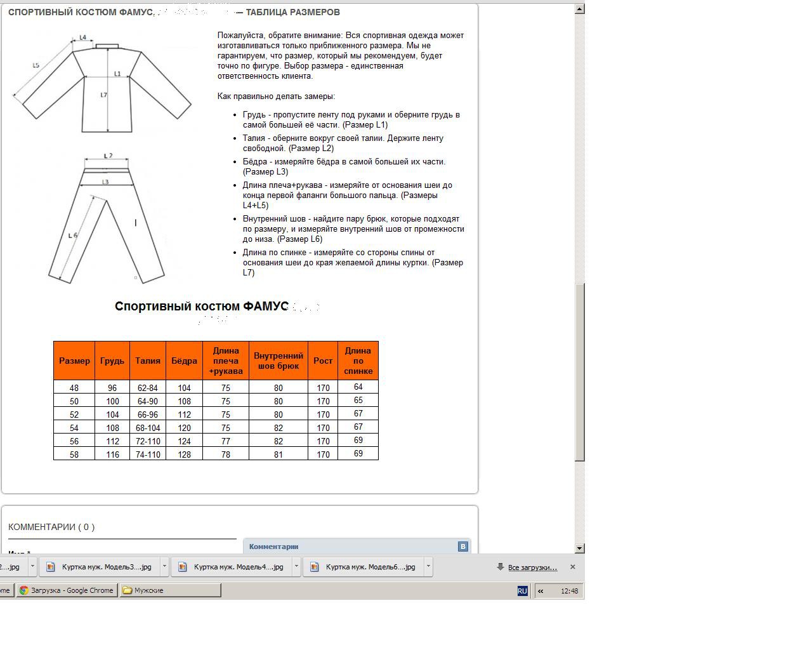The image size is (812, 650).
Task: Click the Модель6 download file icon
Action: [315, 567]
